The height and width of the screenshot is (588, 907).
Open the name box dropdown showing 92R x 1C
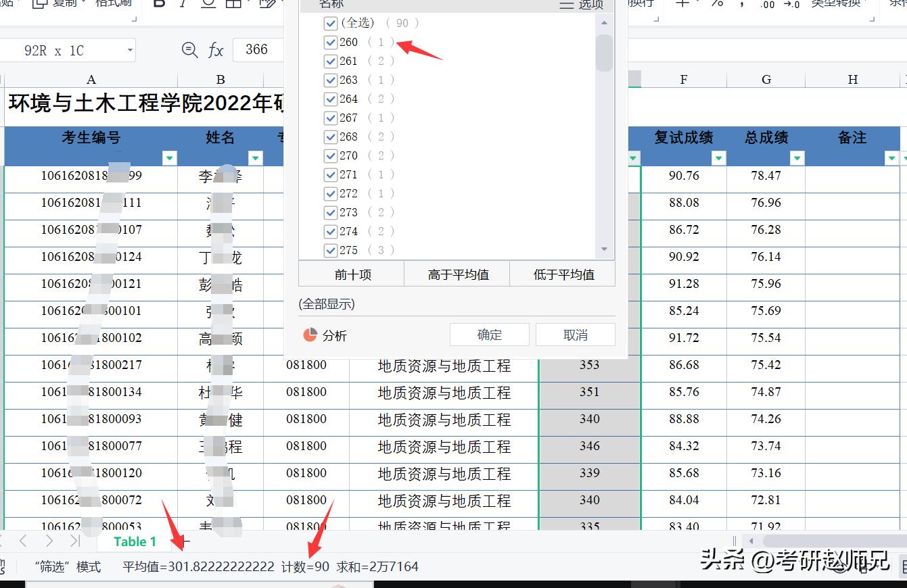coord(129,49)
